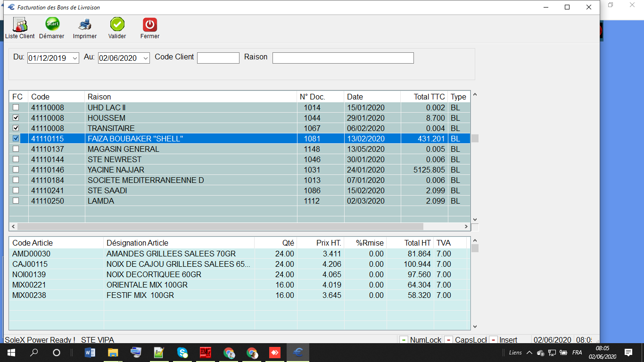Viewport: 644px width, 362px height.
Task: Check the LAMDA row checkbox
Action: [x=16, y=201]
